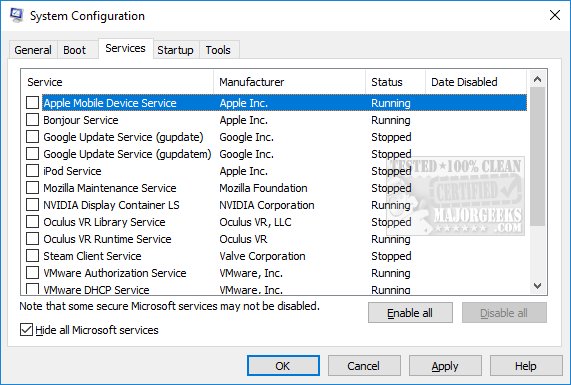This screenshot has height=385, width=571.
Task: Sort by the Status column header
Action: pos(395,82)
